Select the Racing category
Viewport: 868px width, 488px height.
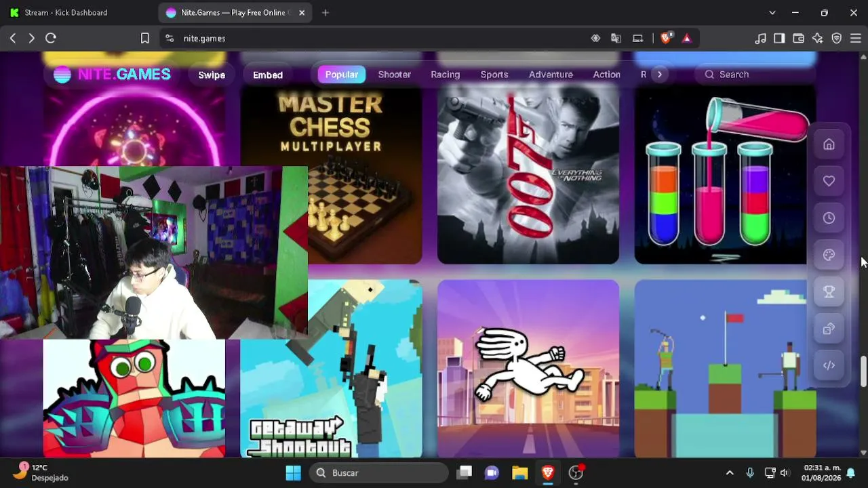[446, 75]
